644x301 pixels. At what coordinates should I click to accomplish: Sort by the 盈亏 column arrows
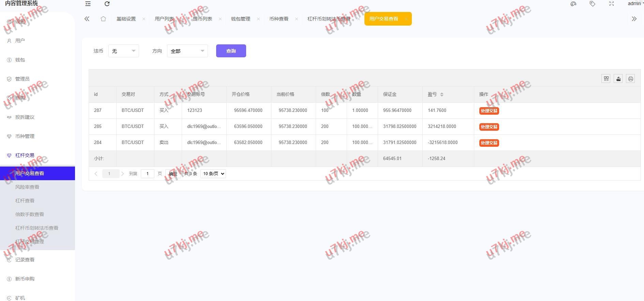pyautogui.click(x=442, y=95)
